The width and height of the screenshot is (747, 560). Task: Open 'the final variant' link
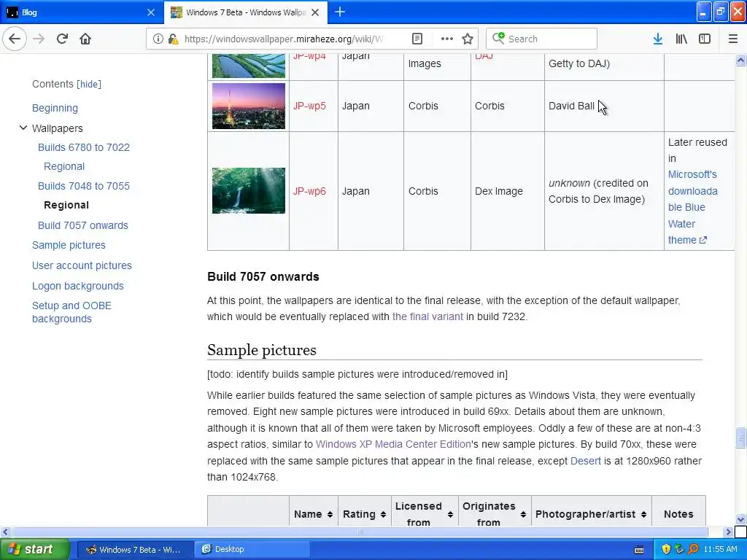coord(427,316)
